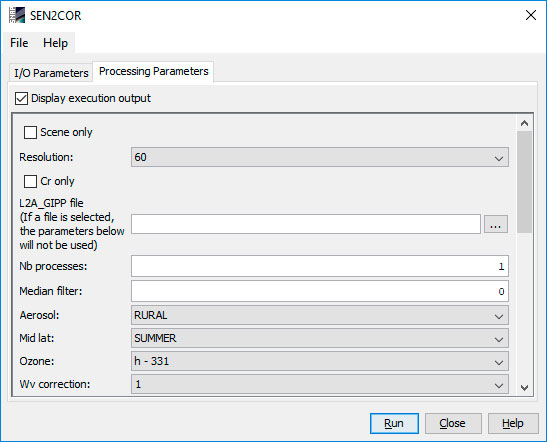The height and width of the screenshot is (442, 547).
Task: Uncheck Display execution output
Action: click(21, 98)
